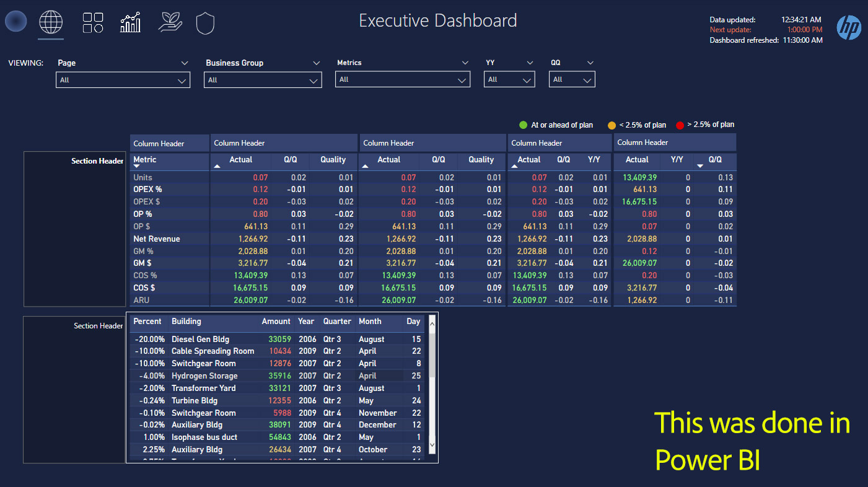This screenshot has height=487, width=868.
Task: Expand the QQ quarter dropdown
Action: click(x=572, y=80)
